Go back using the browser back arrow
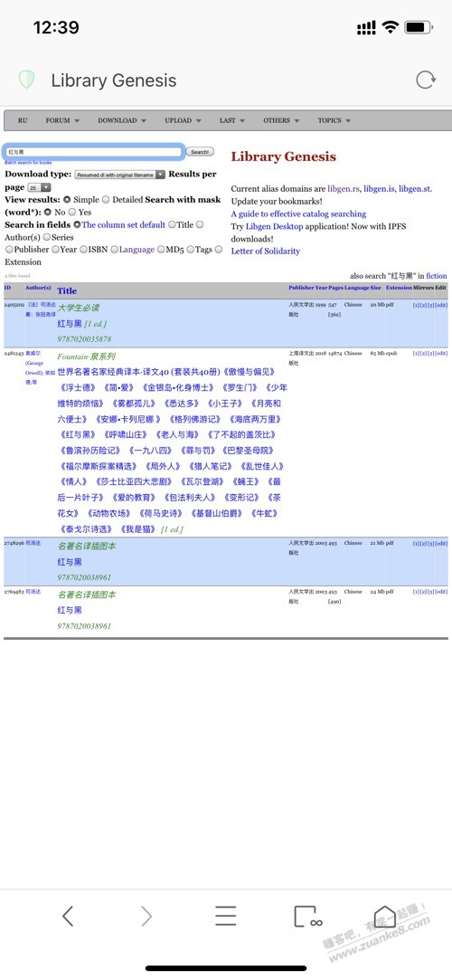Screen dimensions: 452x980 [68, 917]
